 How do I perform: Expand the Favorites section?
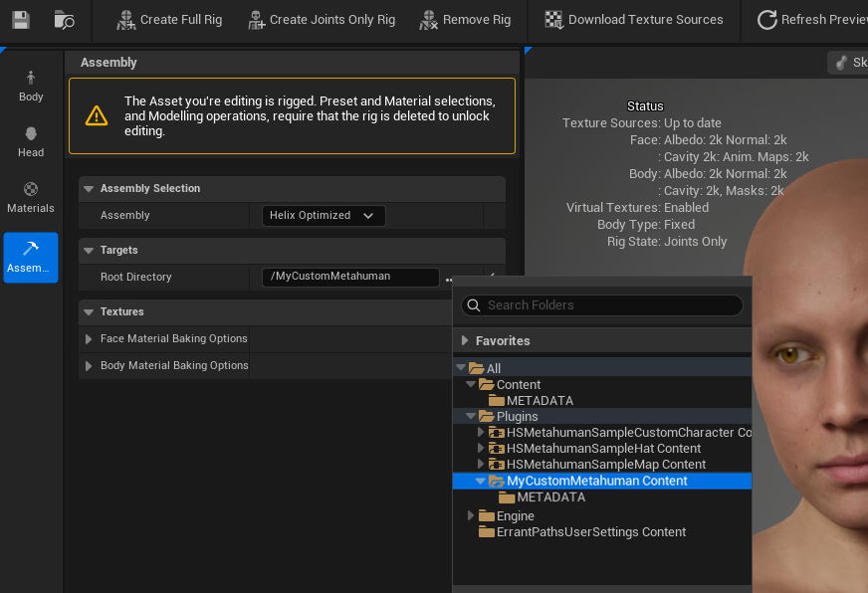(x=465, y=340)
